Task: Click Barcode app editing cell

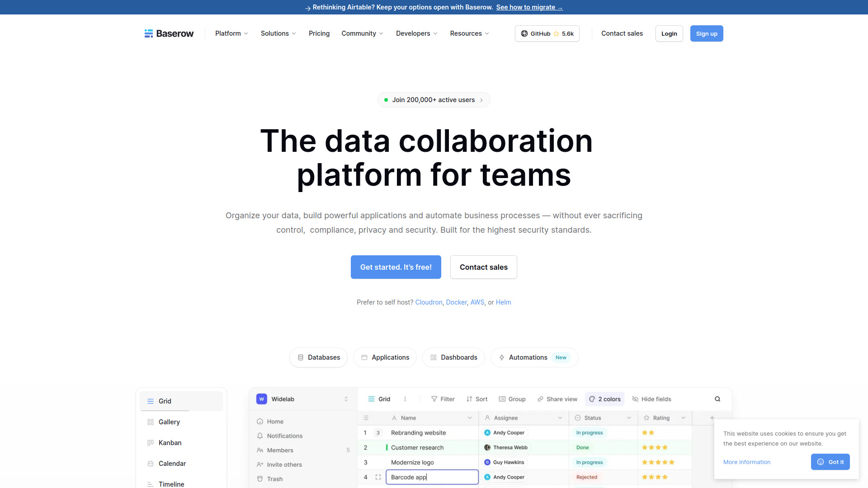Action: point(432,477)
